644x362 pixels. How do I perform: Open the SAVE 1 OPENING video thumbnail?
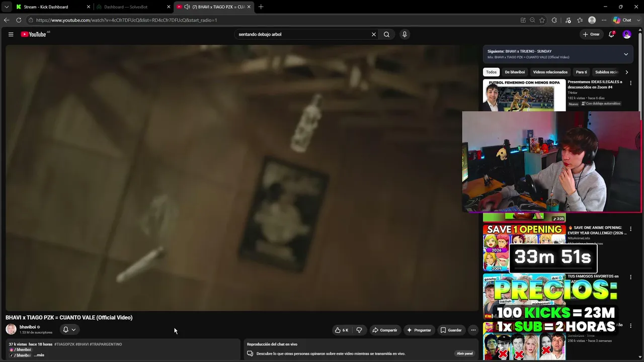[524, 247]
